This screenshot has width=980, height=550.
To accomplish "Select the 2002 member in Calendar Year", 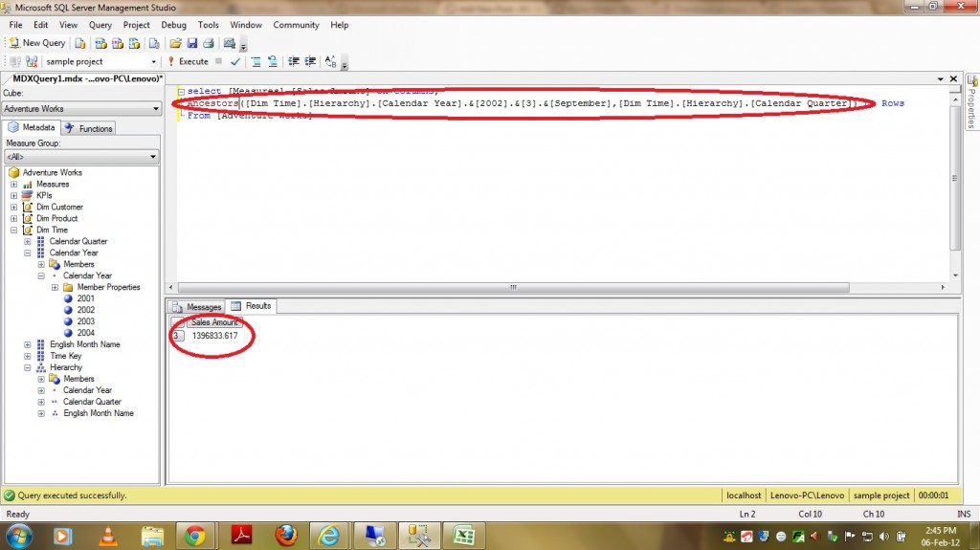I will point(86,310).
